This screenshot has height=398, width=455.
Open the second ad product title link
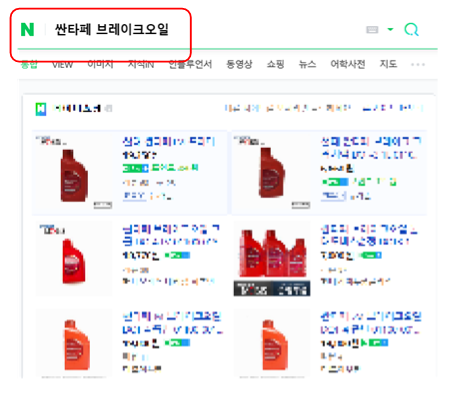(x=370, y=148)
